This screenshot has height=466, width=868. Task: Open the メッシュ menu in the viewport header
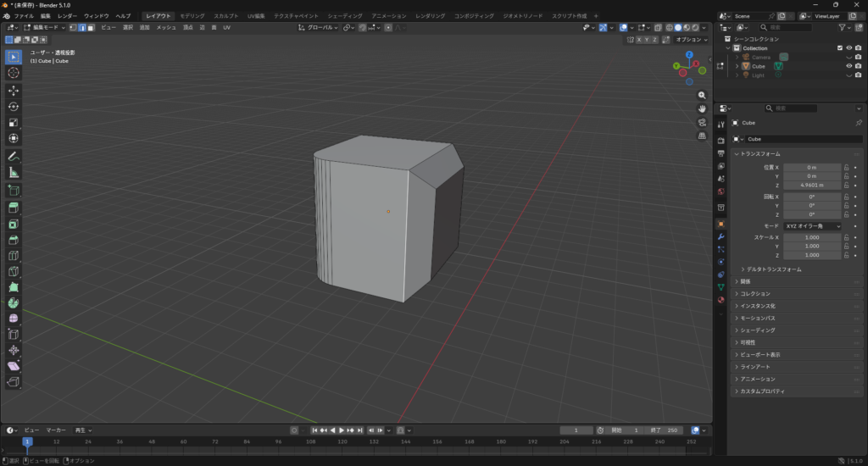pos(166,28)
